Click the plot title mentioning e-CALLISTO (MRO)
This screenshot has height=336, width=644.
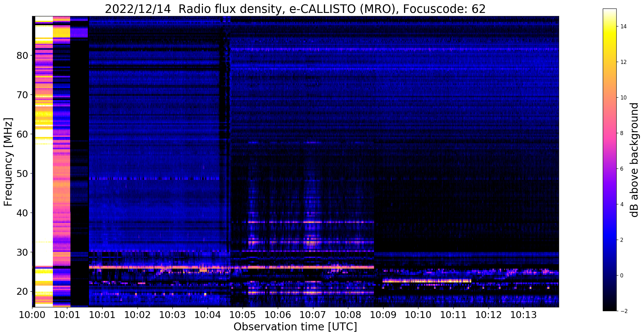(295, 9)
